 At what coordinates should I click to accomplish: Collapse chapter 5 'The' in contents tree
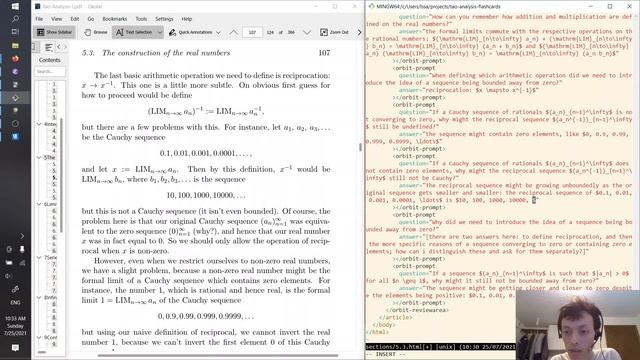click(x=40, y=157)
